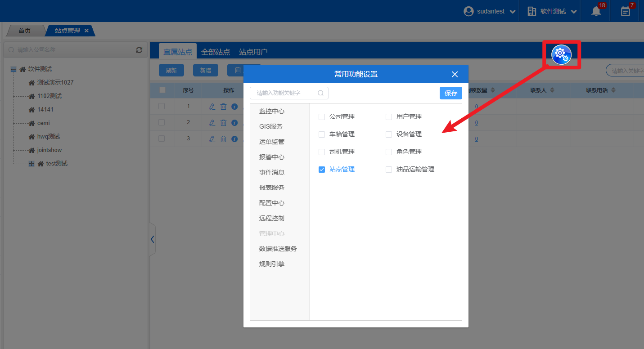Click the 保存 button

coord(450,93)
